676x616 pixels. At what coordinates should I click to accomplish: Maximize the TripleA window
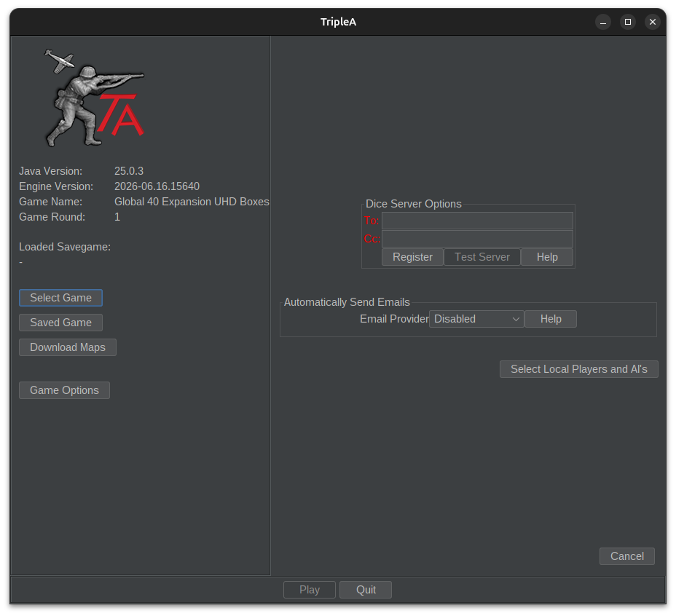628,22
